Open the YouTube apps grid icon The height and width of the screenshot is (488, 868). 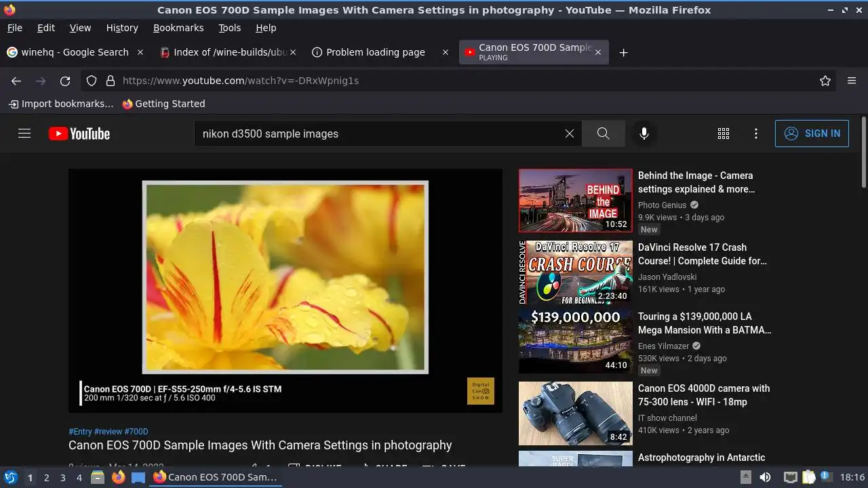click(724, 134)
